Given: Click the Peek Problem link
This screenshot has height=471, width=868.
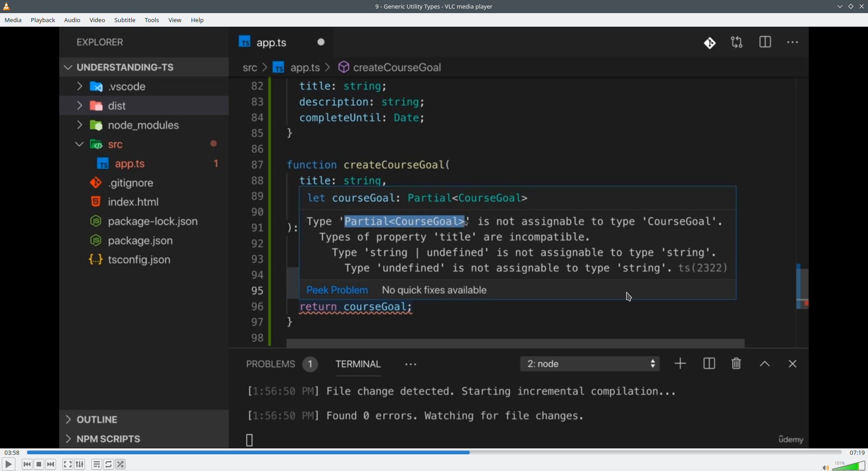Looking at the screenshot, I should [337, 290].
